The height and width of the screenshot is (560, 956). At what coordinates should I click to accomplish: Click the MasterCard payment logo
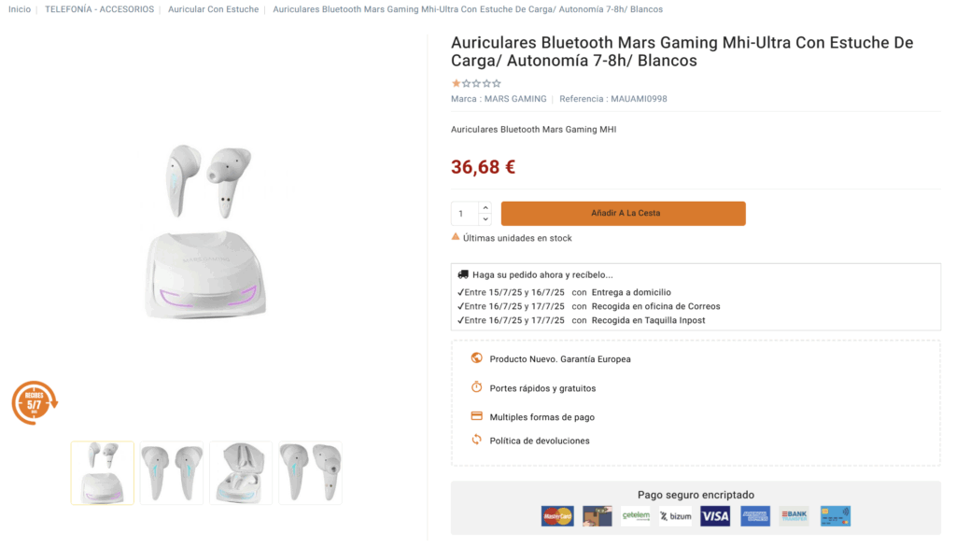coord(557,516)
